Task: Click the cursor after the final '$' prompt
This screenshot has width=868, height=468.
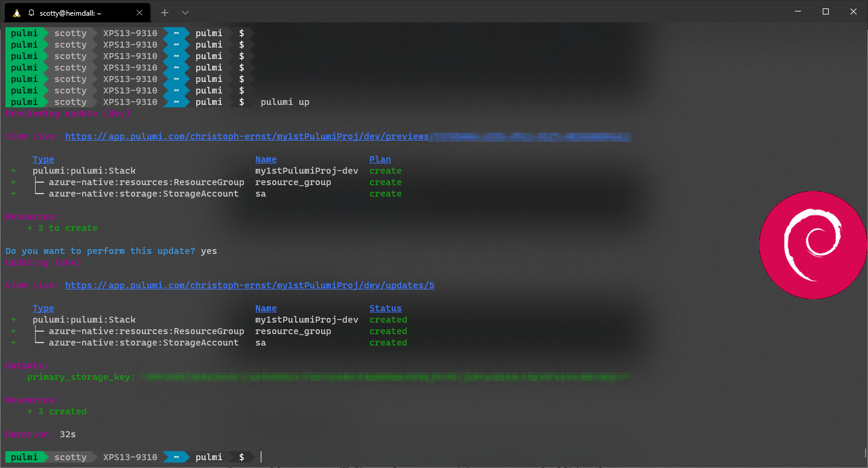Action: click(x=261, y=457)
